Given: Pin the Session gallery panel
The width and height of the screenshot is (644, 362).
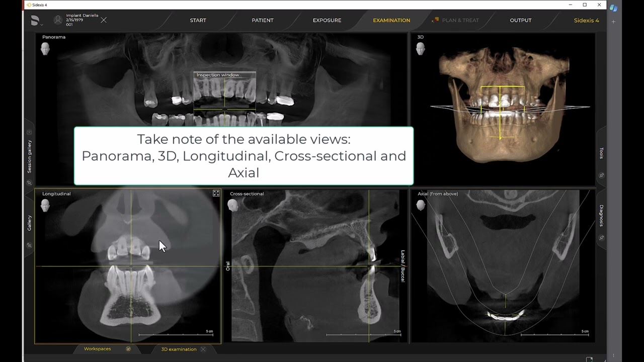Looking at the screenshot, I should pyautogui.click(x=29, y=183).
